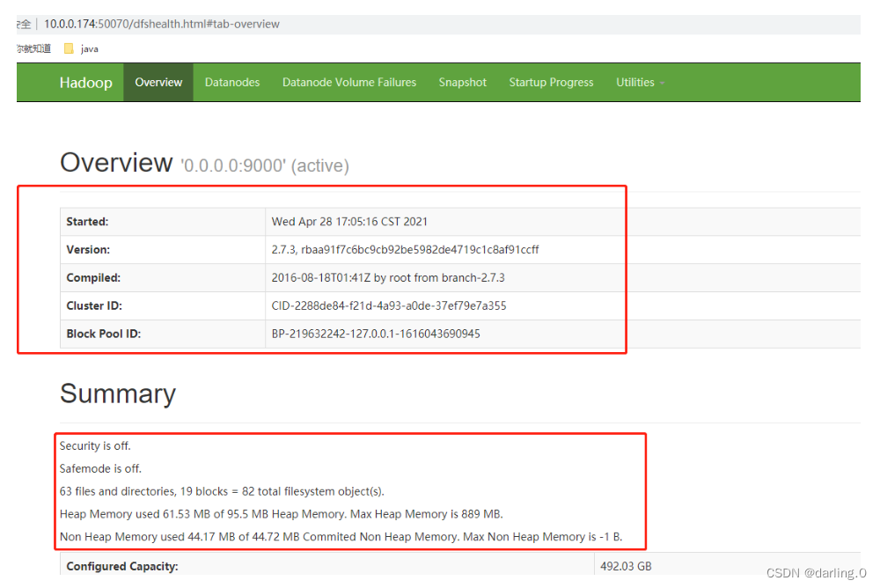This screenshot has width=880, height=588.
Task: Open the Utilities dropdown menu
Action: coord(636,82)
